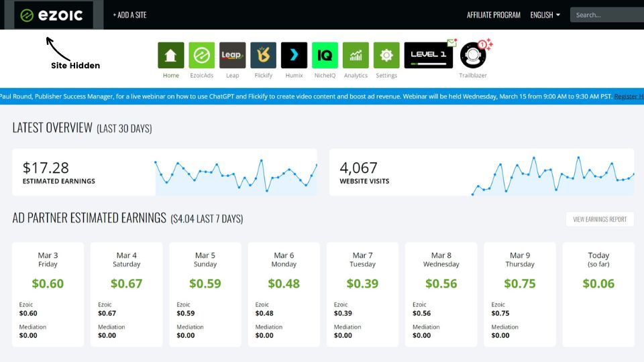Image resolution: width=644 pixels, height=362 pixels.
Task: Open the Affiliate Program page
Action: [x=493, y=15]
